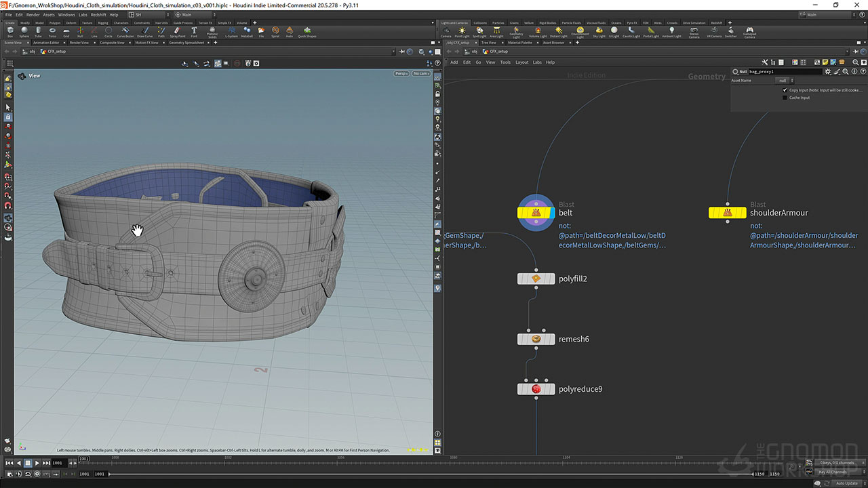Select the remesh6 node
Image resolution: width=868 pixels, height=488 pixels.
pos(536,339)
